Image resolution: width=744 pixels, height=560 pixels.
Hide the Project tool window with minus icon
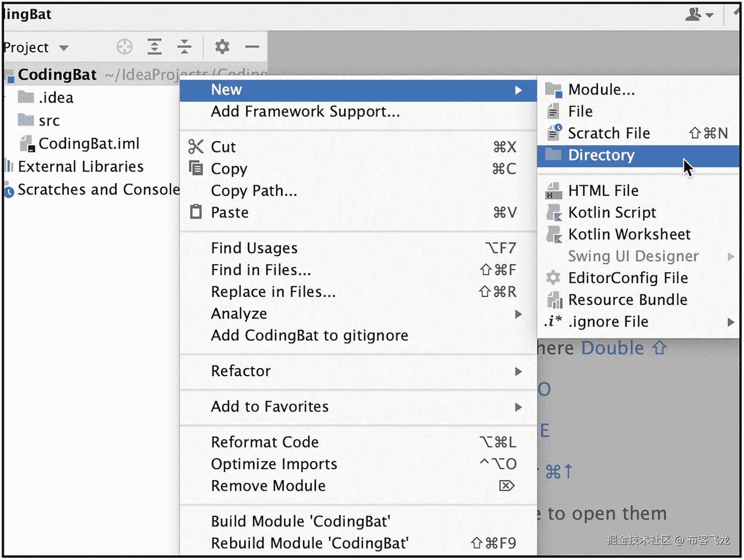tap(252, 47)
